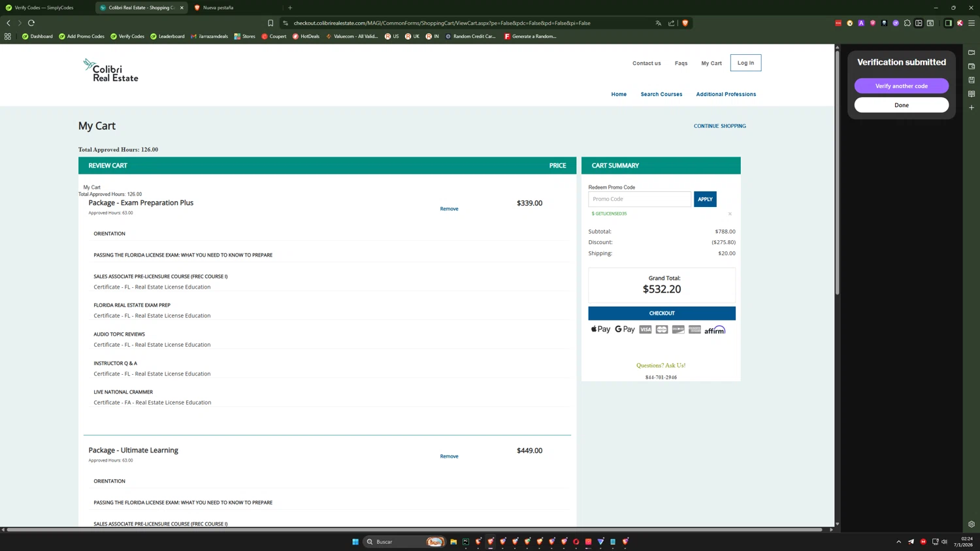The height and width of the screenshot is (551, 980).
Task: Open the Additional Professions navigation link
Action: tap(726, 94)
